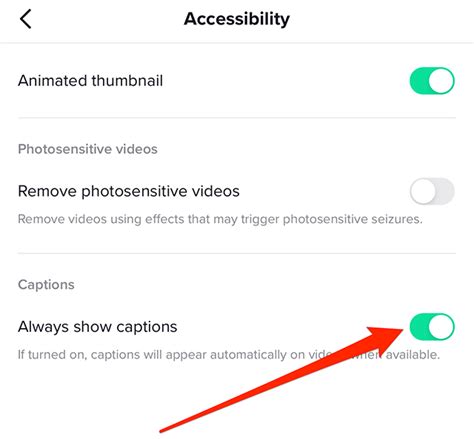Click green track of Always show captions
Screen dimensions: 474x439
coord(419,327)
